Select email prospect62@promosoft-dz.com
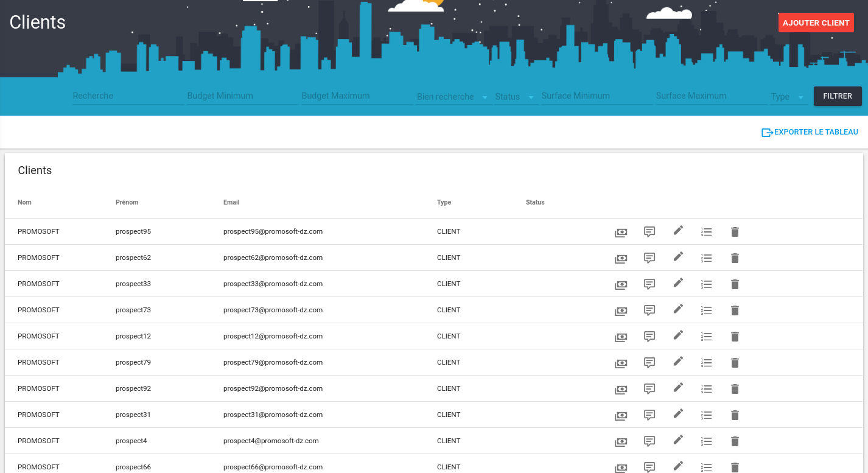The width and height of the screenshot is (868, 473). coord(273,258)
